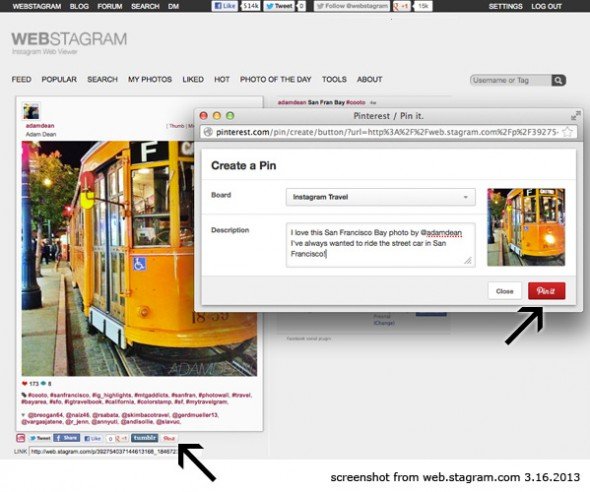Click the Google +1 button in top bar
The image size is (590, 492).
coord(401,6)
